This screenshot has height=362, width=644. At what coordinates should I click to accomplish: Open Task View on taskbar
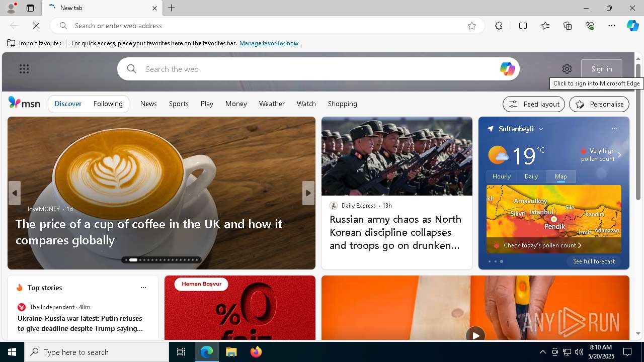181,352
